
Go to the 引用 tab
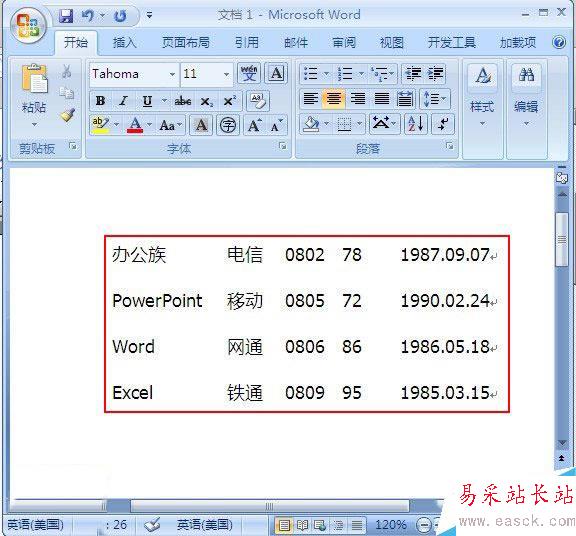246,43
